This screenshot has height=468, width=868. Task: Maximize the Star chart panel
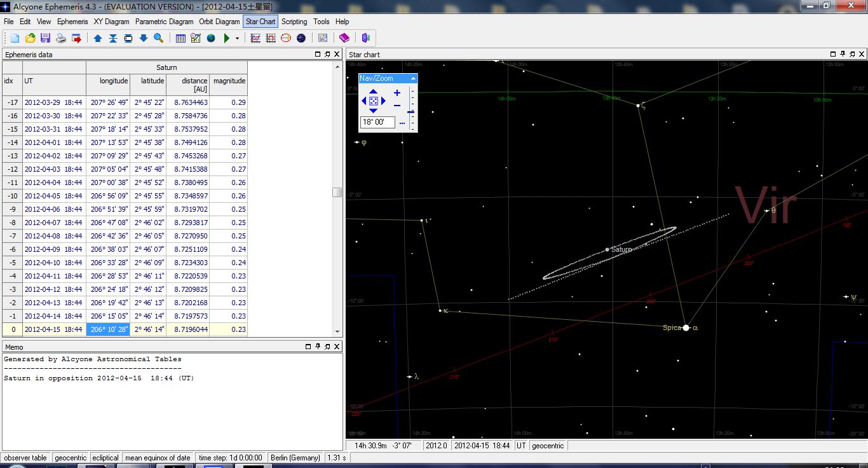coord(833,54)
